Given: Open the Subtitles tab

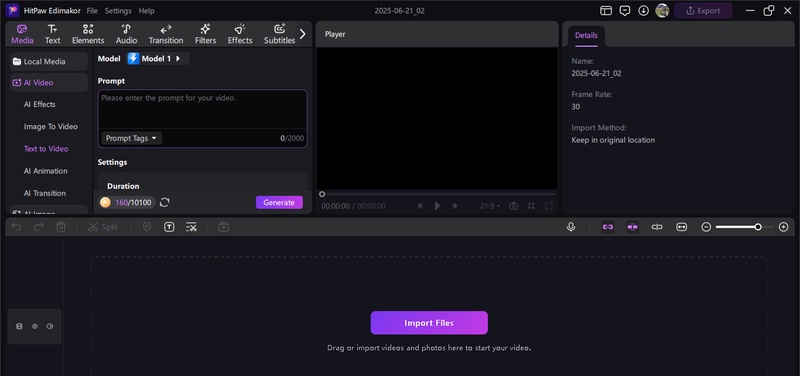Looking at the screenshot, I should tap(279, 34).
